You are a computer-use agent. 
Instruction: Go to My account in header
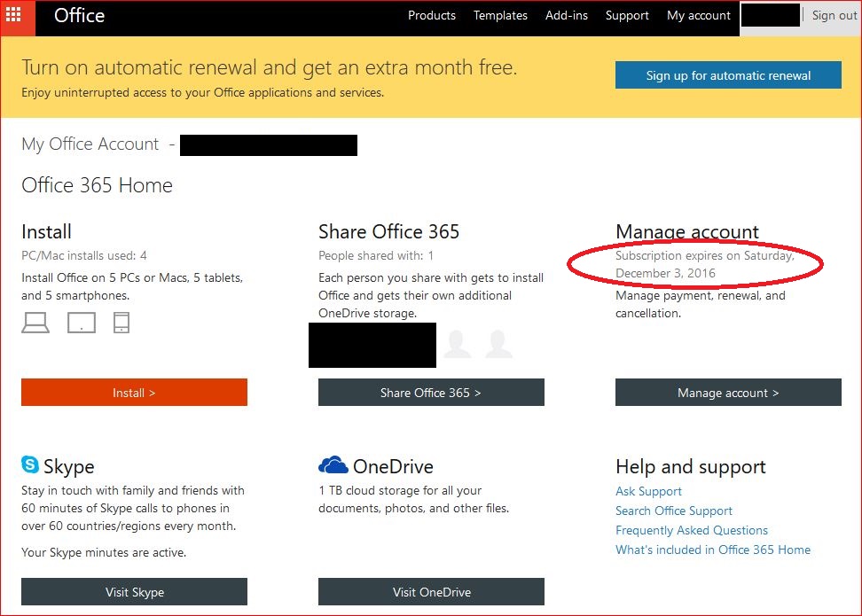[699, 15]
